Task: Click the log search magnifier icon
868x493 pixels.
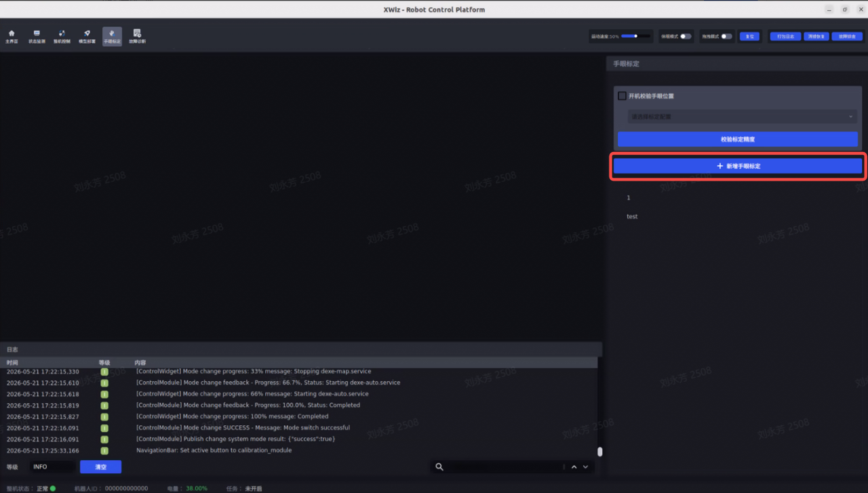Action: 439,467
